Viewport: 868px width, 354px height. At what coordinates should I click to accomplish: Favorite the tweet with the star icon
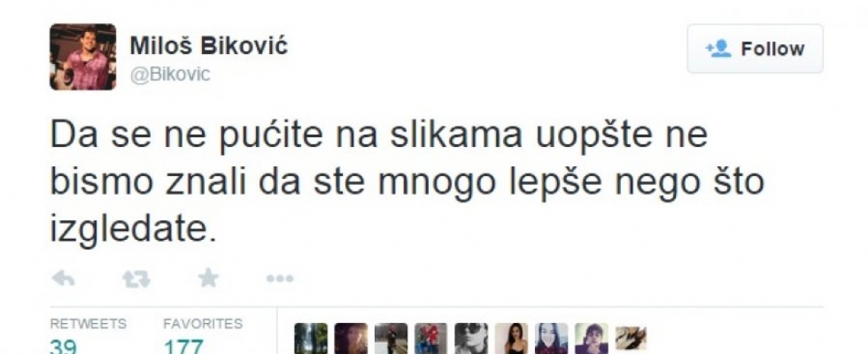pos(208,278)
